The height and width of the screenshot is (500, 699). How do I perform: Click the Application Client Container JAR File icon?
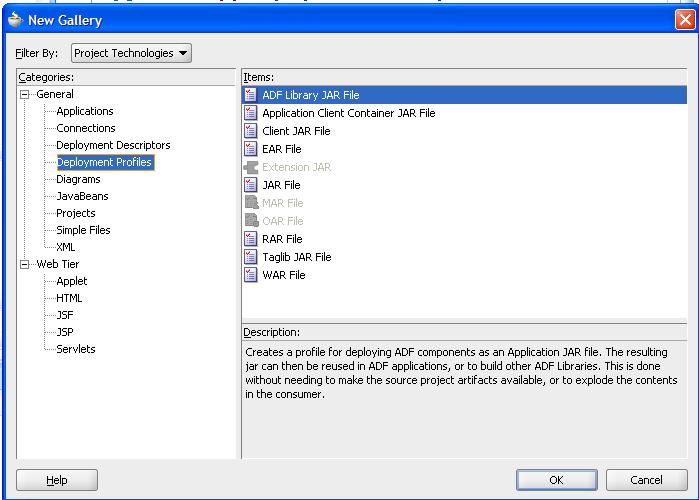[251, 113]
